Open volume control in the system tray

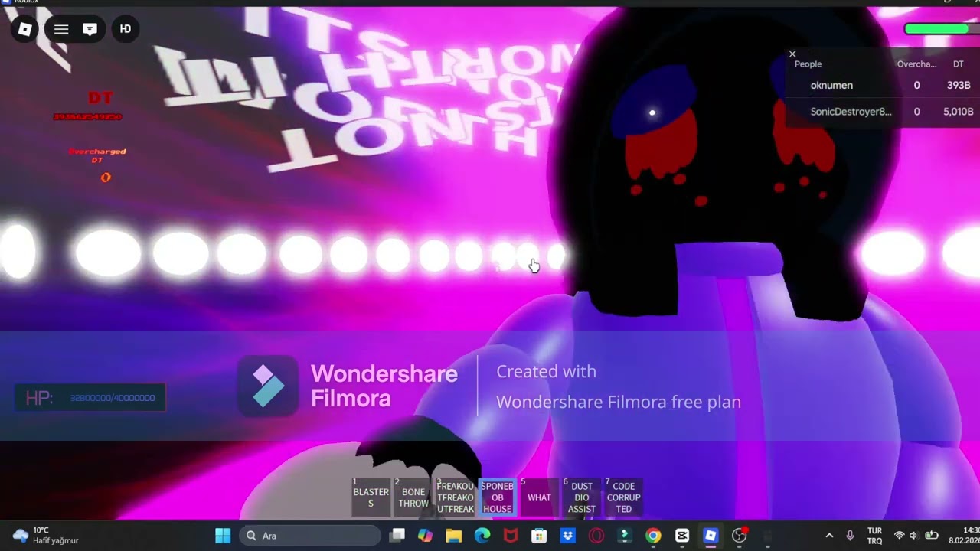point(914,536)
